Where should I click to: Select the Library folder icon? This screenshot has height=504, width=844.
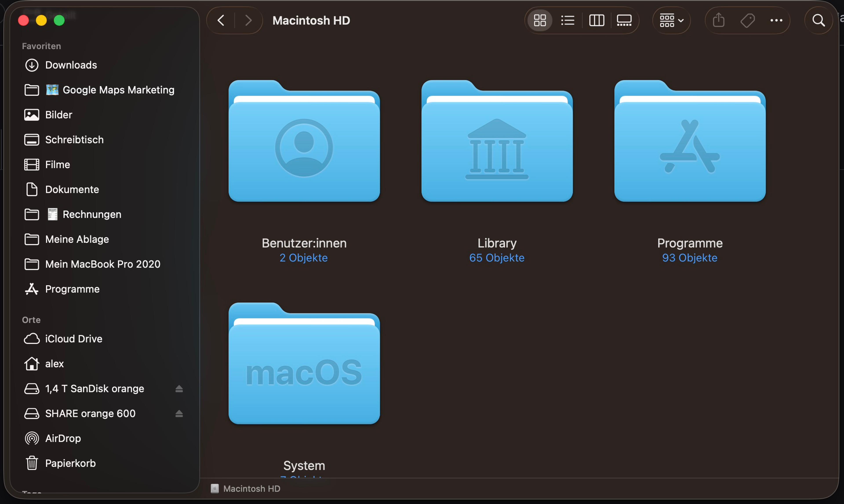pyautogui.click(x=497, y=141)
